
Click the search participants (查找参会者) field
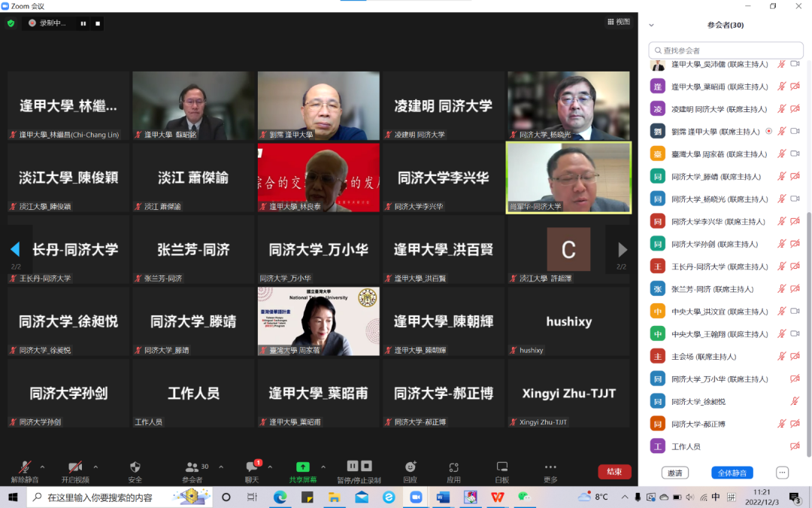click(x=726, y=50)
